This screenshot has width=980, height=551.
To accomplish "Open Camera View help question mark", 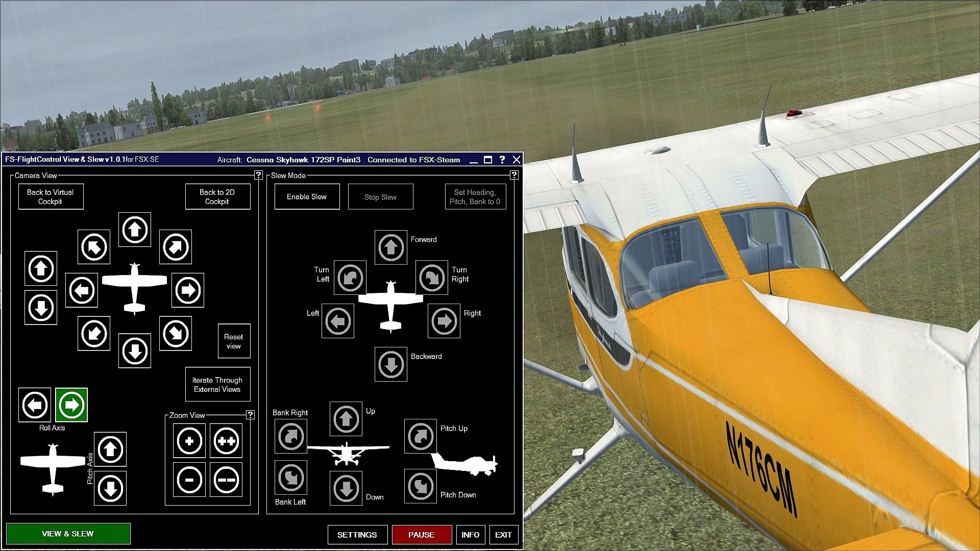I will [258, 175].
